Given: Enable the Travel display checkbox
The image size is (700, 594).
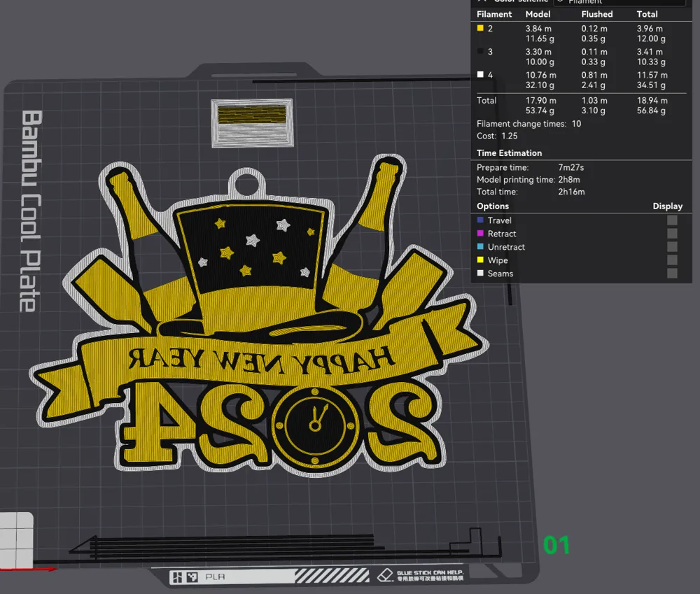Looking at the screenshot, I should pyautogui.click(x=672, y=220).
